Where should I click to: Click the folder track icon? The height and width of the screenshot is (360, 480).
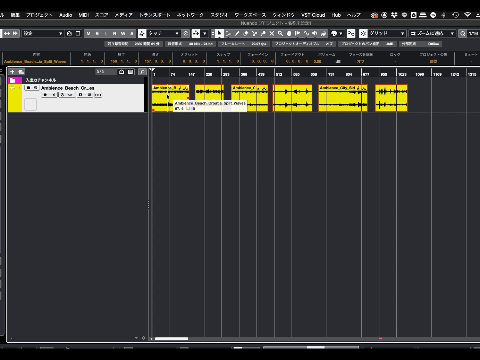13,80
